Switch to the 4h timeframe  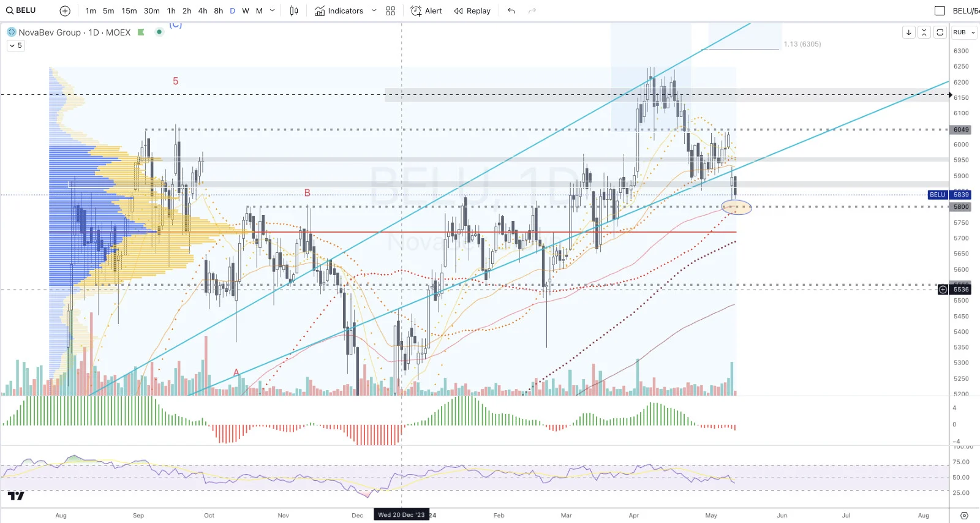point(203,10)
